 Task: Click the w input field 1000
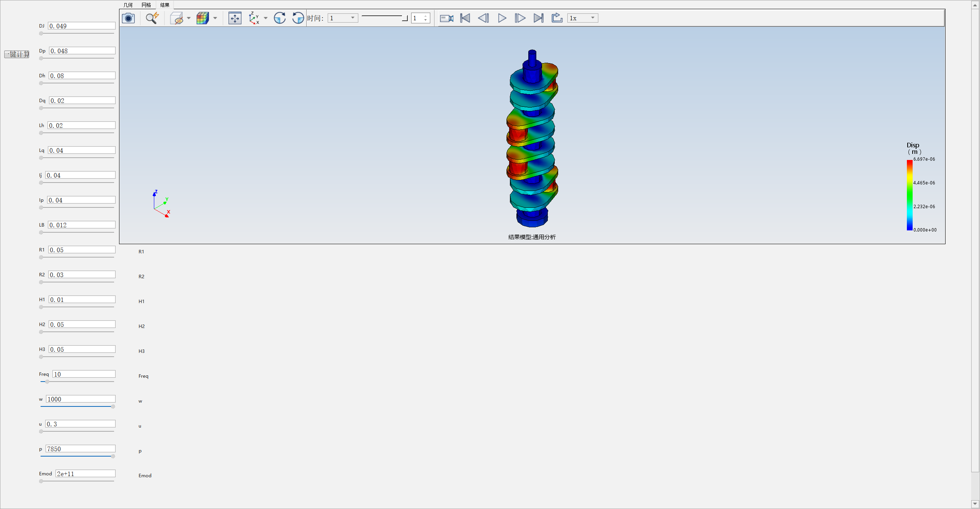(81, 399)
